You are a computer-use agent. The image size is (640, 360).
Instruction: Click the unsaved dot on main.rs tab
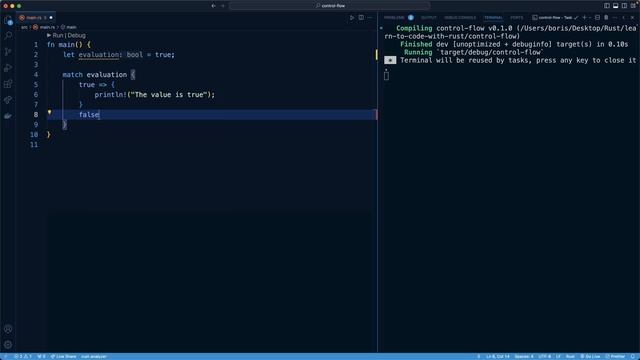51,18
